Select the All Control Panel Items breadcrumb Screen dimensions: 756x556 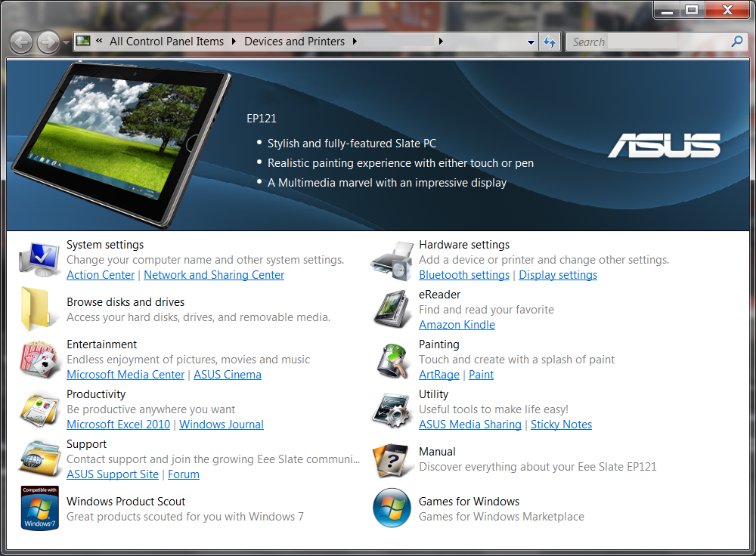[167, 42]
